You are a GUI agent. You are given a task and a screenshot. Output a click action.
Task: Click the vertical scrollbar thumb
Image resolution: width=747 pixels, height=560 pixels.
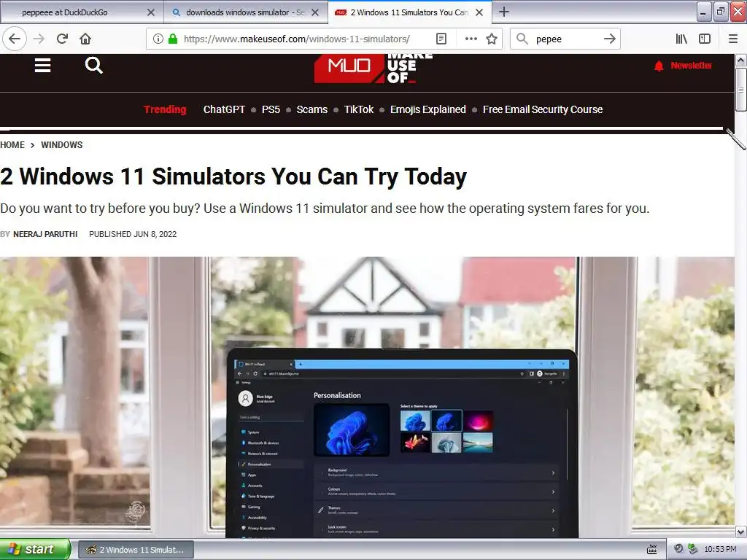click(x=741, y=89)
